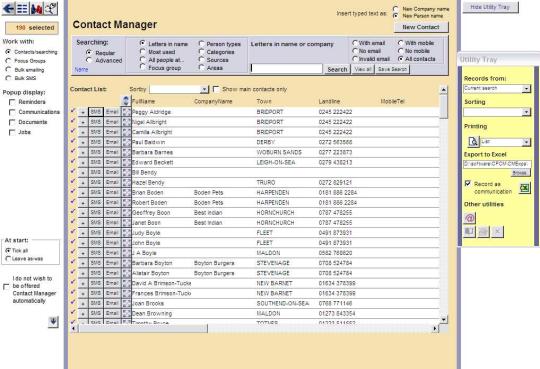Click the red and blue people icon
Image resolution: width=540 pixels, height=369 pixels.
pos(37,9)
